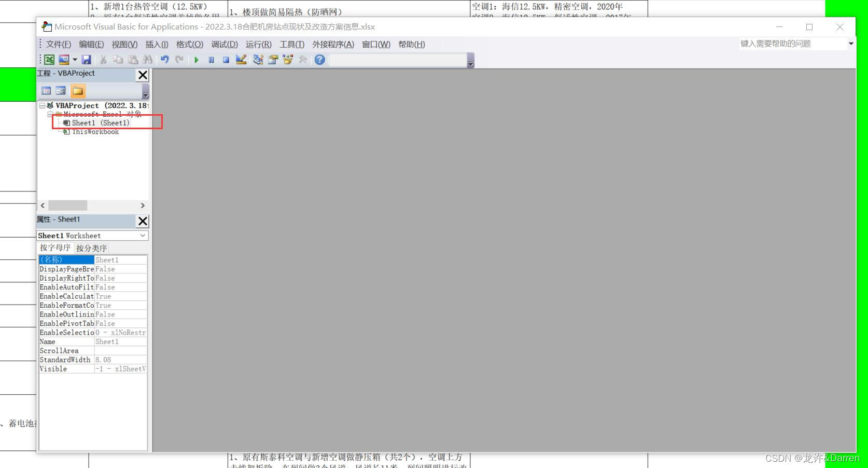Click the Reset stop square icon
868x468 pixels.
pyautogui.click(x=226, y=60)
